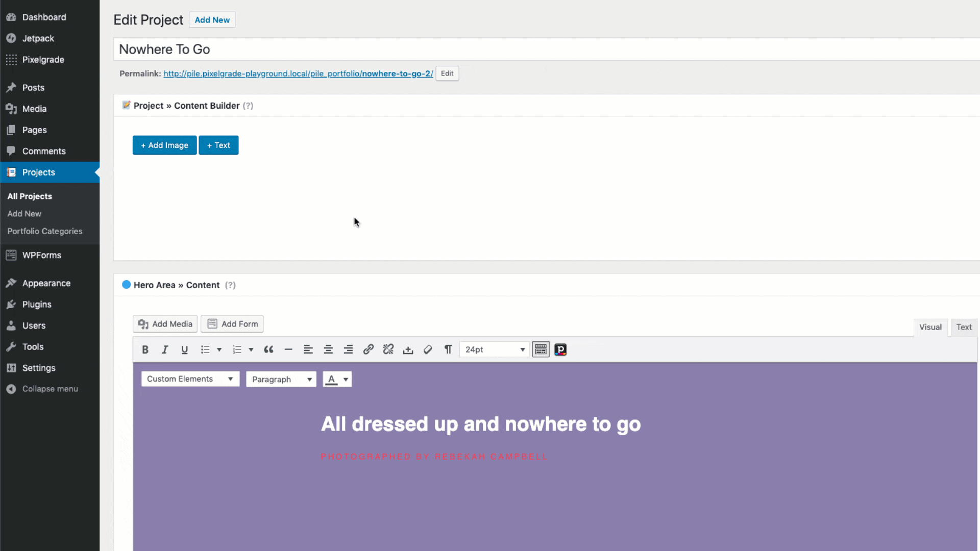Switch to Text editor mode

[964, 327]
